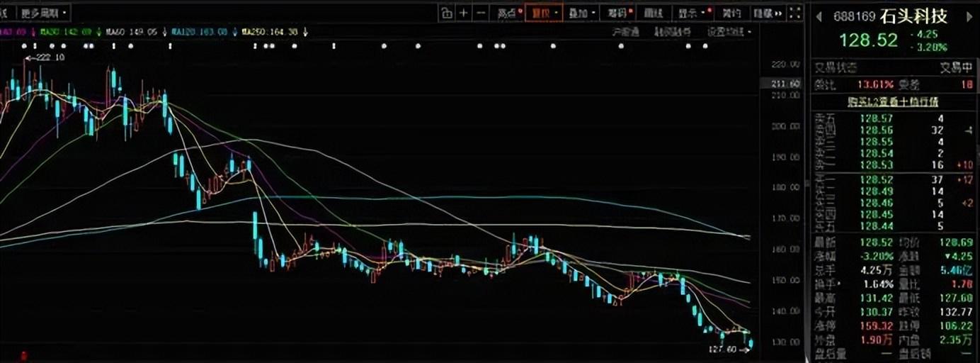Zoom in chart with plus icon

pos(464,13)
